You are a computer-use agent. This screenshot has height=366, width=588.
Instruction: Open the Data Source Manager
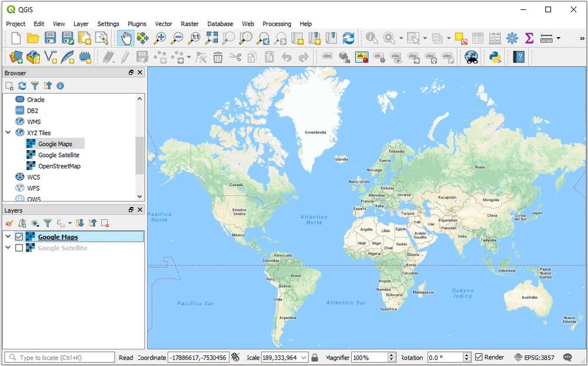coord(16,57)
